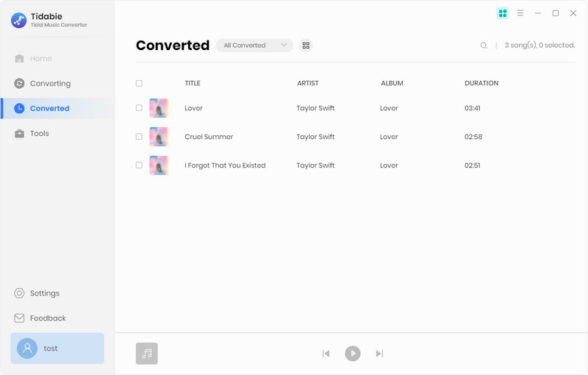This screenshot has width=588, height=375.
Task: Minimize the Tidabie window
Action: pyautogui.click(x=538, y=13)
